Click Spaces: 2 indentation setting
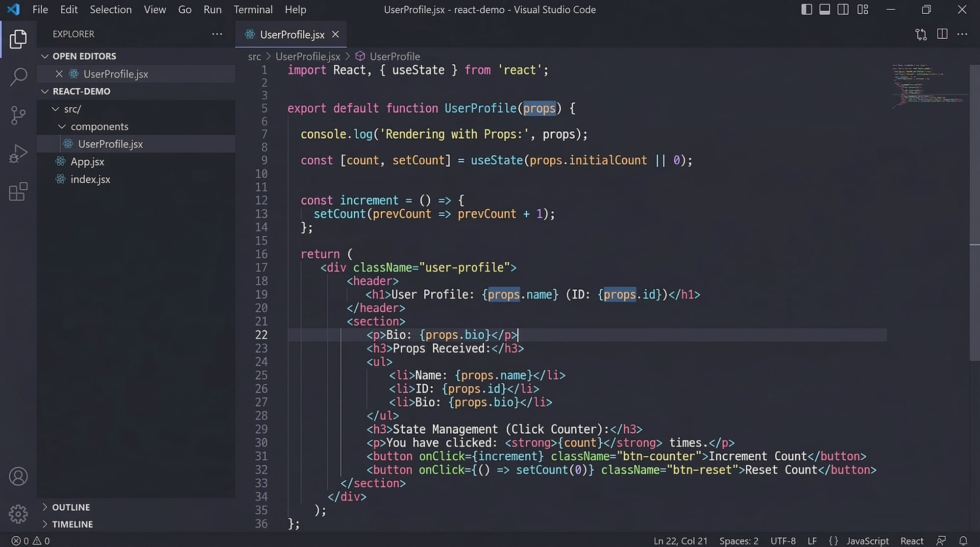Viewport: 980px width, 547px height. (x=738, y=541)
